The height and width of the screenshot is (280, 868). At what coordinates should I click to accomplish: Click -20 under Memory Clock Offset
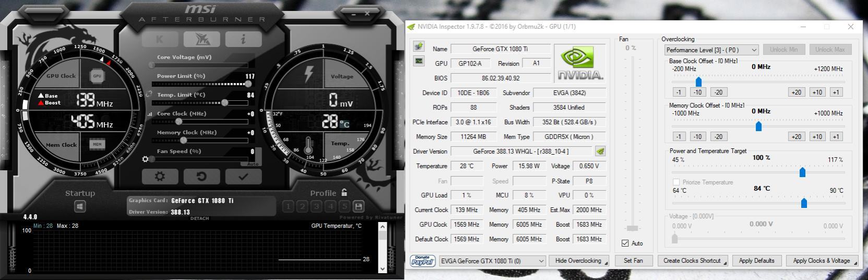tap(719, 136)
